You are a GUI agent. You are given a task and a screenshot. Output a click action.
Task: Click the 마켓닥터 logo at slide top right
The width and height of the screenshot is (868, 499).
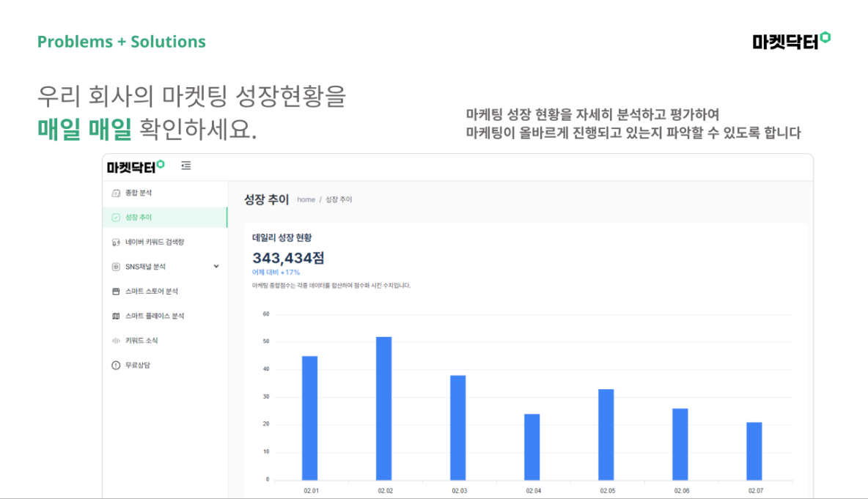pos(792,41)
